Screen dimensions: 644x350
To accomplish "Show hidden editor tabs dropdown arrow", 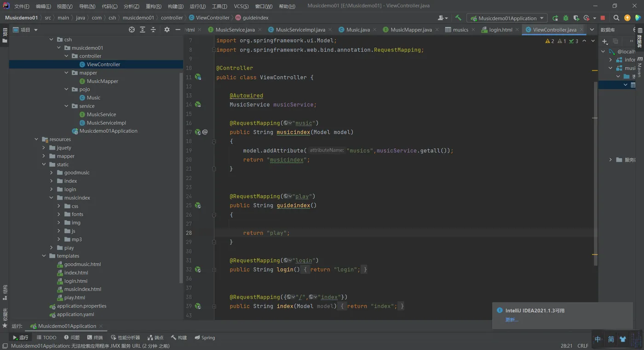I will click(592, 29).
